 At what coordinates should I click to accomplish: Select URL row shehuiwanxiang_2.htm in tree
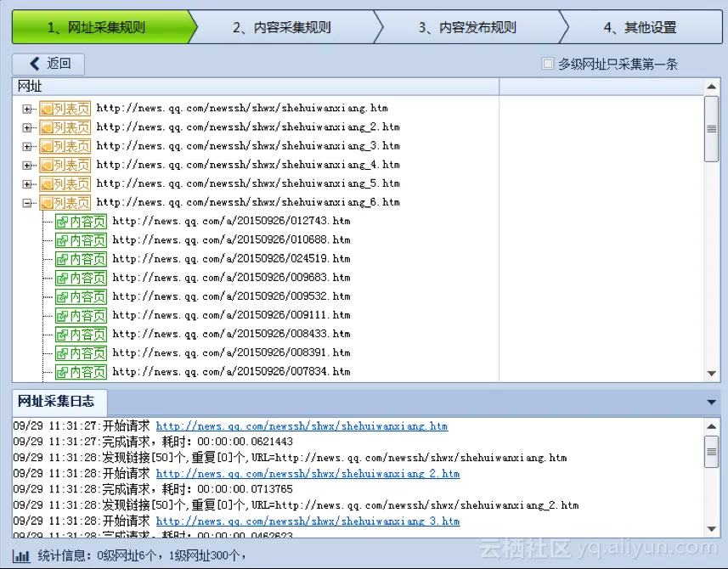pyautogui.click(x=248, y=127)
